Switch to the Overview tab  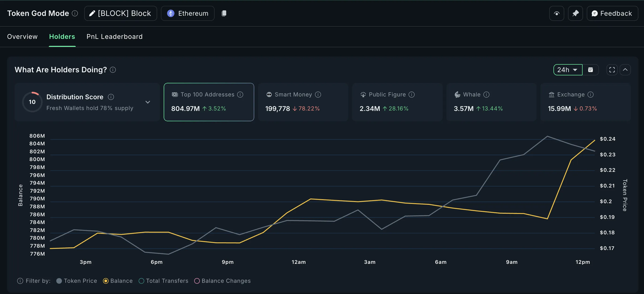(x=22, y=37)
